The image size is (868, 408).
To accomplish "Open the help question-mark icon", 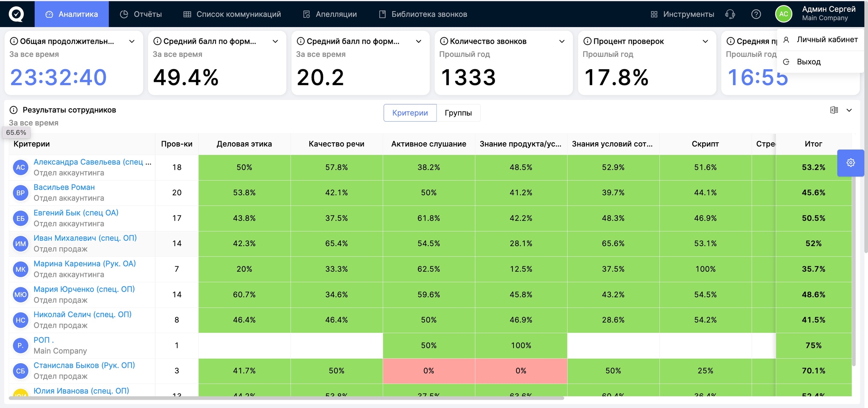I will 756,14.
